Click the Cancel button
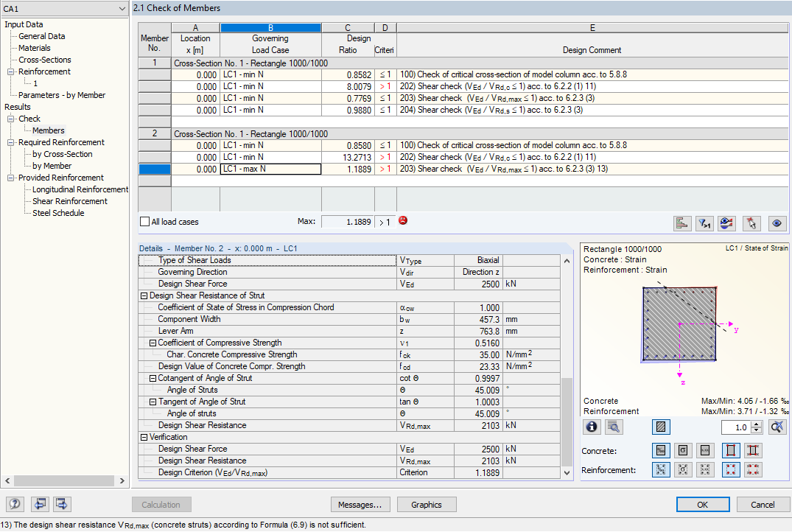The image size is (792, 532). 763,504
